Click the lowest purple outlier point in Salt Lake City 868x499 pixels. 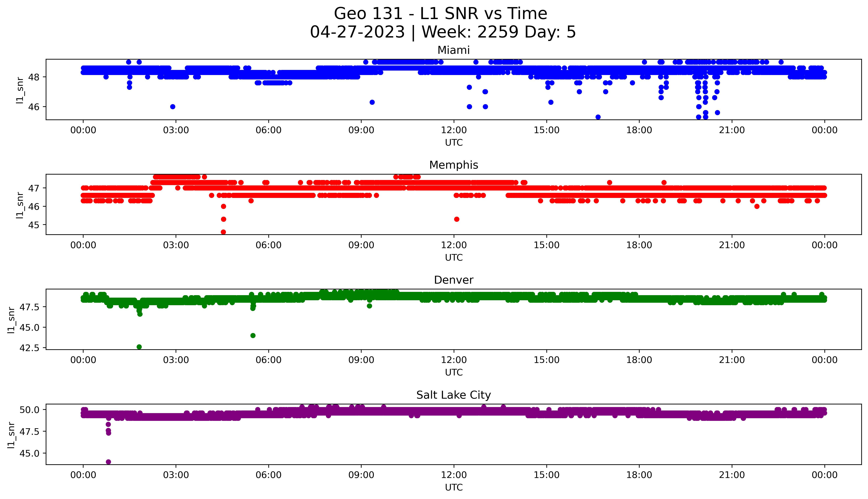pyautogui.click(x=109, y=462)
